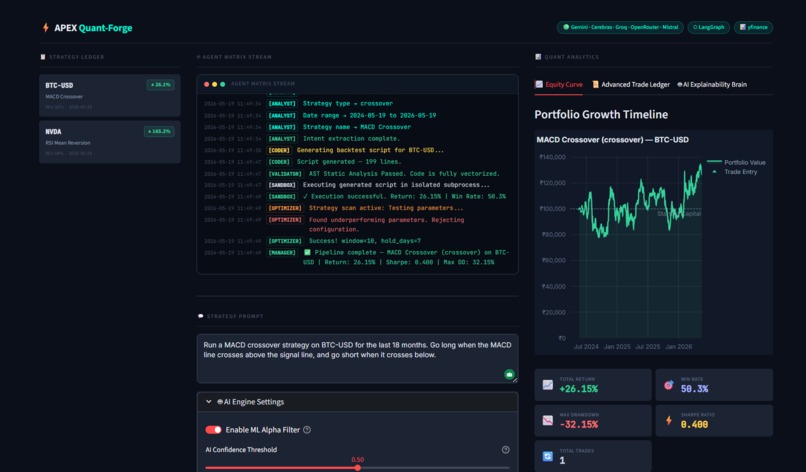Click the Max Drawdown chart icon

point(548,420)
